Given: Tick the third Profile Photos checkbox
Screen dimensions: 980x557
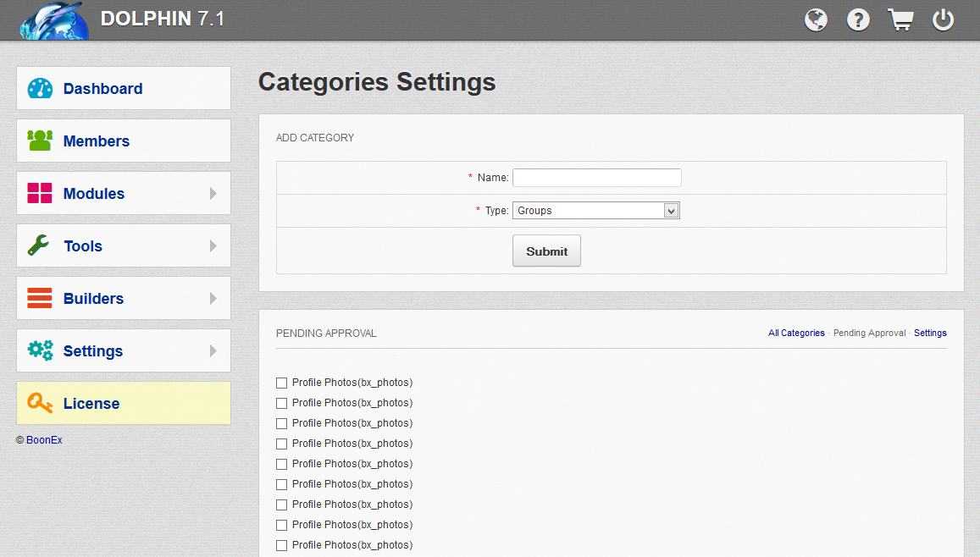Looking at the screenshot, I should click(282, 424).
